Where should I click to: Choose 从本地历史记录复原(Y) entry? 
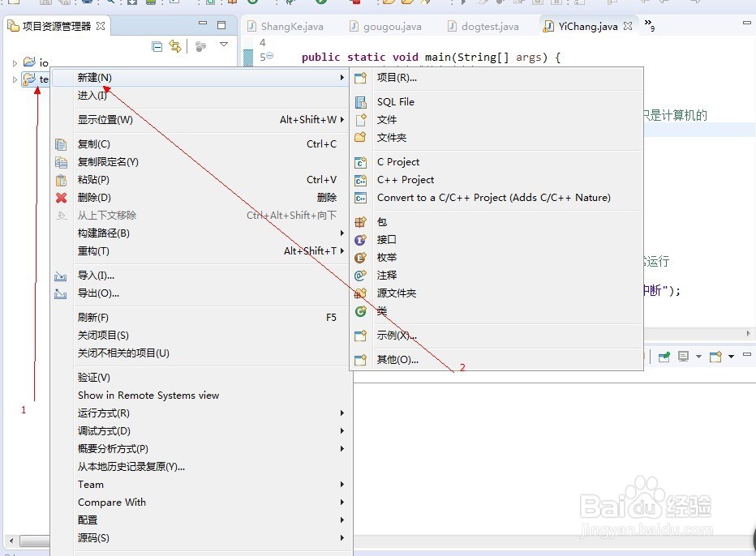(200, 466)
